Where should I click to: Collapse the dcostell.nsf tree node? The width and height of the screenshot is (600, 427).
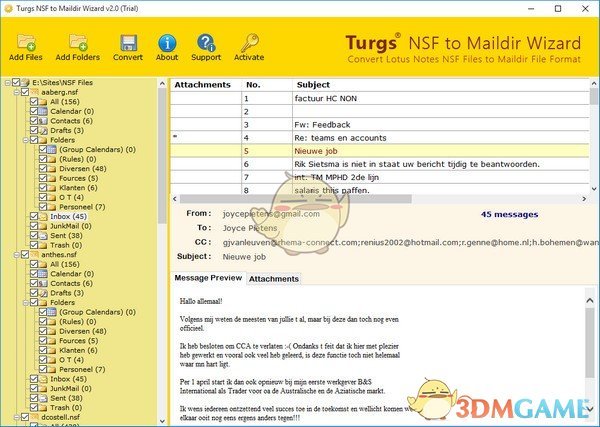coord(16,417)
